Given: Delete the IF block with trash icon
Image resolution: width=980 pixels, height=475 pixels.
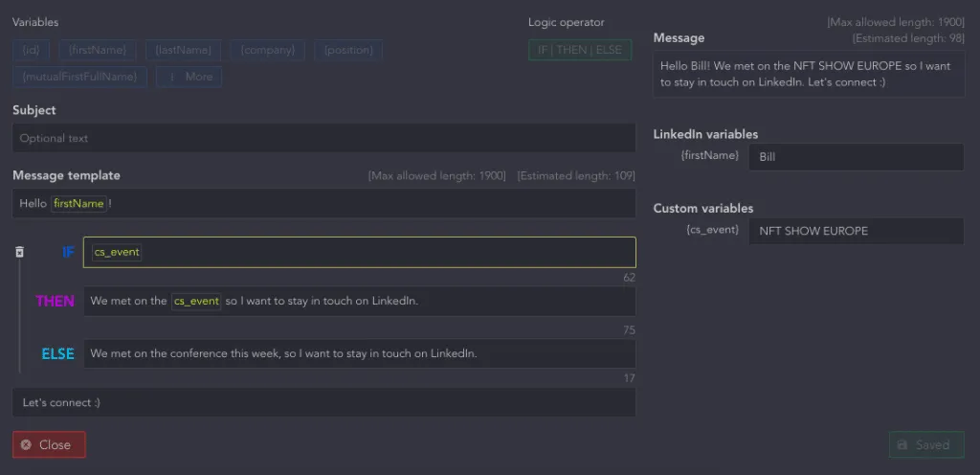Looking at the screenshot, I should pos(19,252).
